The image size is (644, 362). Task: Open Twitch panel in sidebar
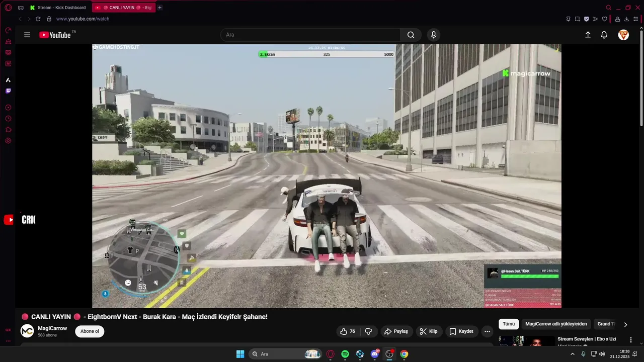8,91
